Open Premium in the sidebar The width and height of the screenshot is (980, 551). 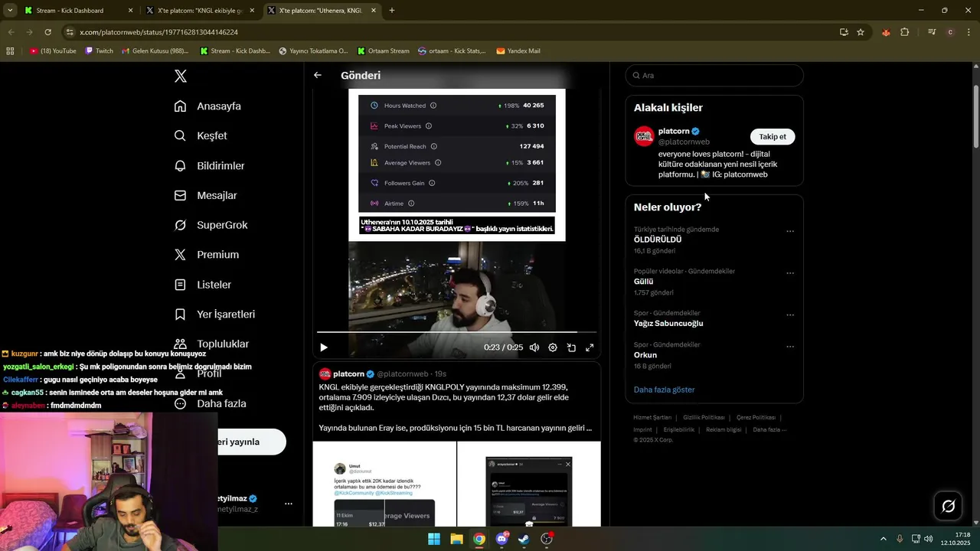pos(207,255)
